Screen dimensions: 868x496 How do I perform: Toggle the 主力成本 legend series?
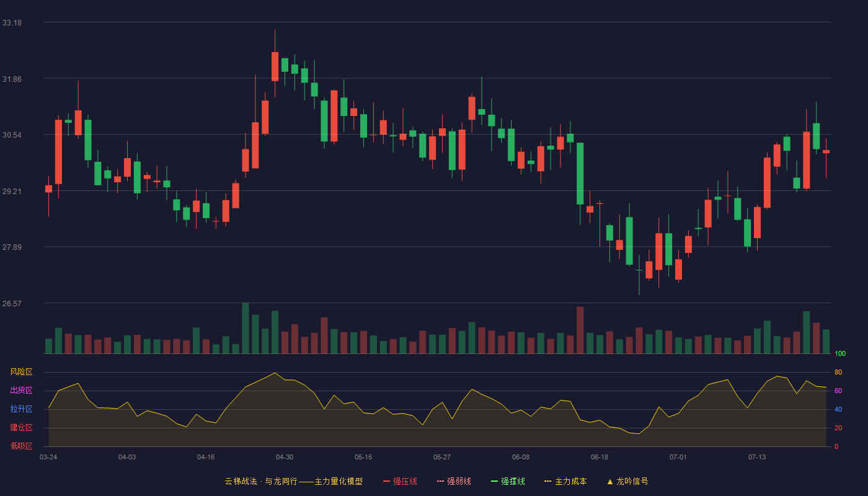point(565,481)
